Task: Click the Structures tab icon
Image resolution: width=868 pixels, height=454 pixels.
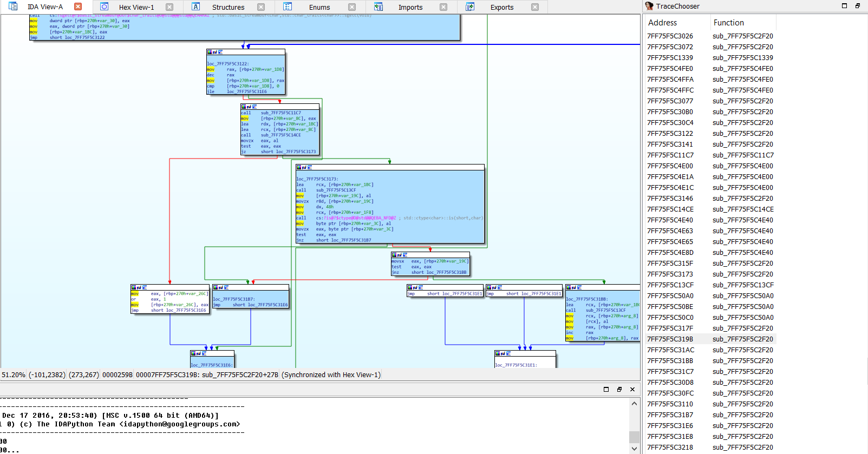Action: (x=196, y=6)
